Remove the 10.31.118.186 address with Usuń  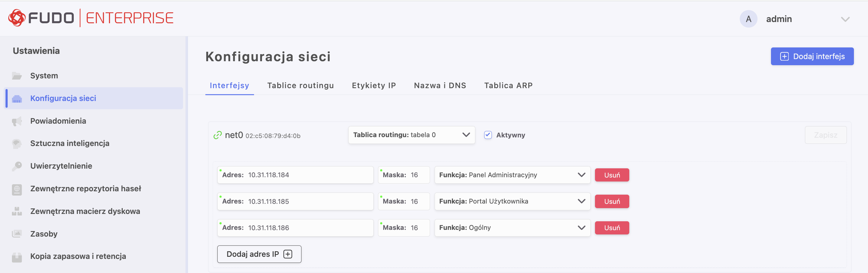click(x=612, y=228)
